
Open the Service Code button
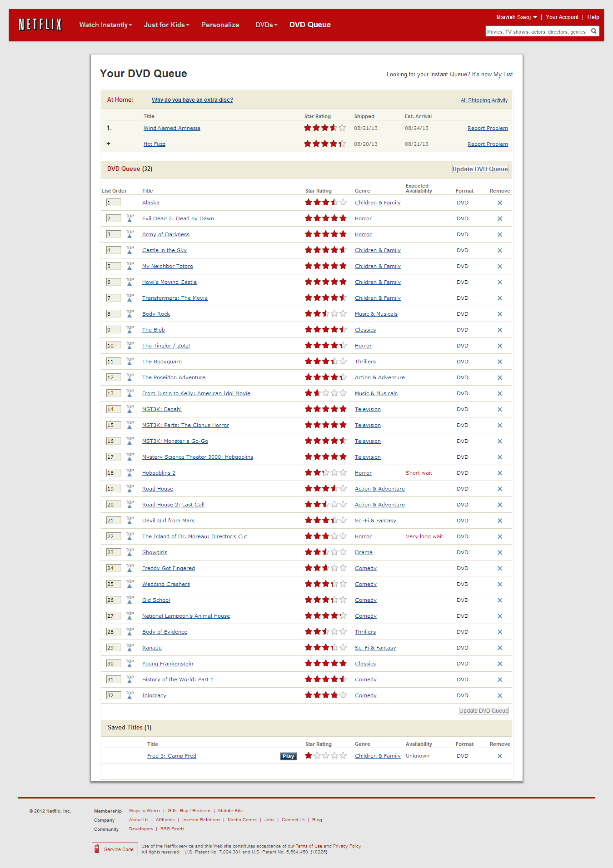[x=115, y=849]
